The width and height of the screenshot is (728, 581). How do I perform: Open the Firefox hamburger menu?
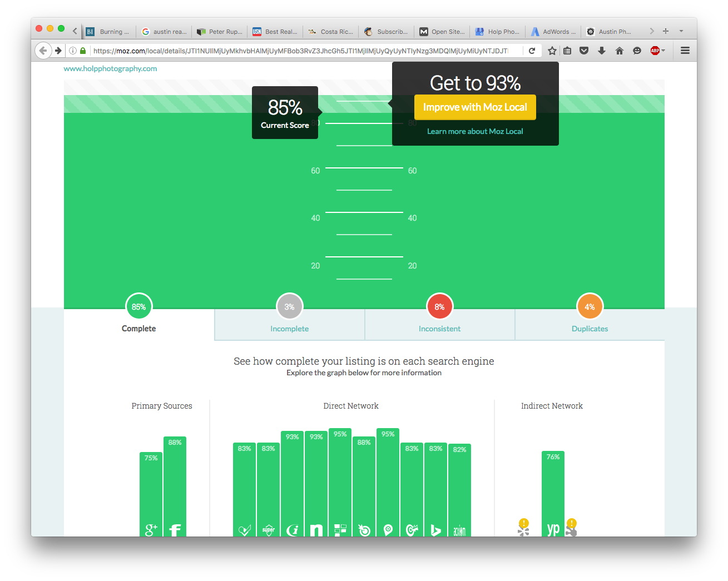(685, 51)
